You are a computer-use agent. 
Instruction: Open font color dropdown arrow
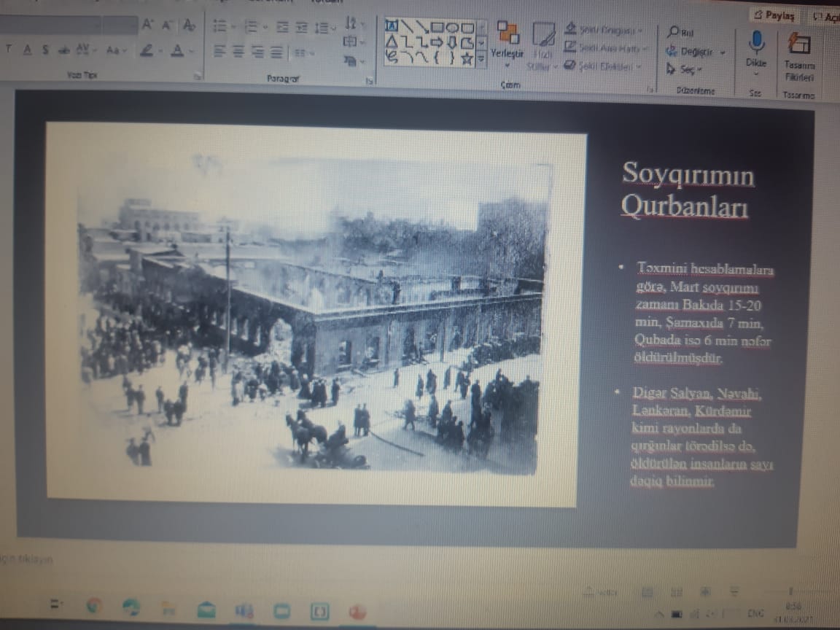[x=192, y=52]
